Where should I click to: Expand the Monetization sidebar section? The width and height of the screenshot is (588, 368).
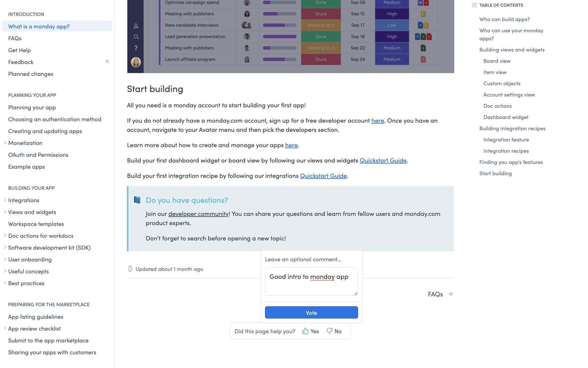[5, 143]
